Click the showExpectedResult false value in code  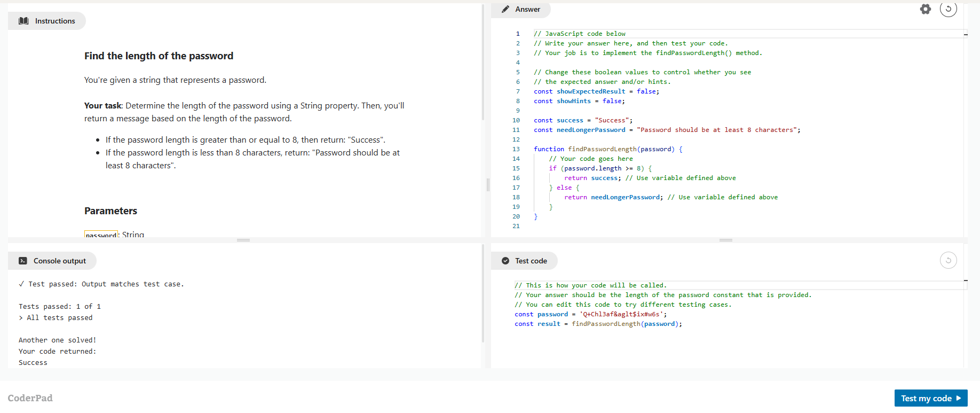coord(646,91)
